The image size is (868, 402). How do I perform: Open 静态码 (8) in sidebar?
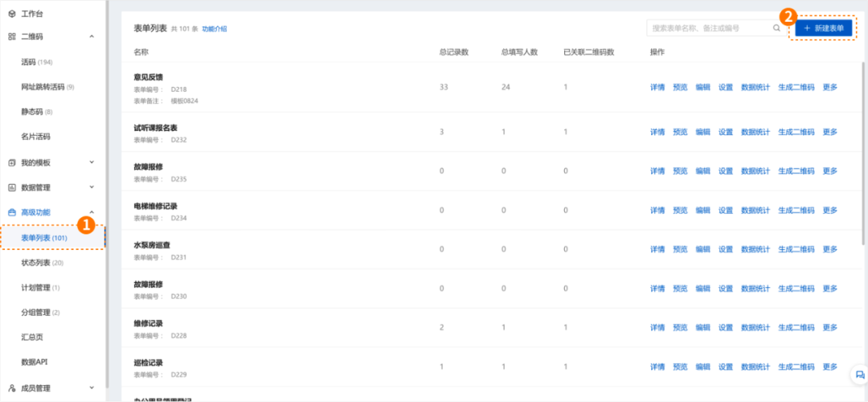[x=36, y=112]
